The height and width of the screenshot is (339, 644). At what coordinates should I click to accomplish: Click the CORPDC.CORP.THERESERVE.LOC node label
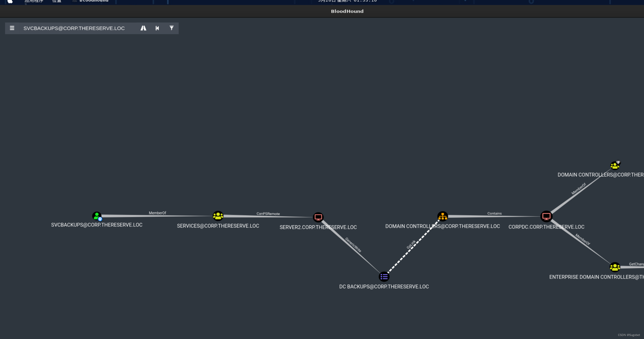coord(546,227)
